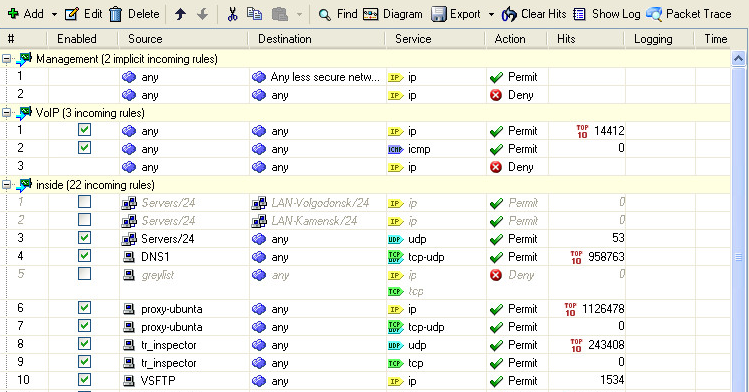
Task: Uncheck the VSFTP rule checkbox
Action: click(85, 380)
